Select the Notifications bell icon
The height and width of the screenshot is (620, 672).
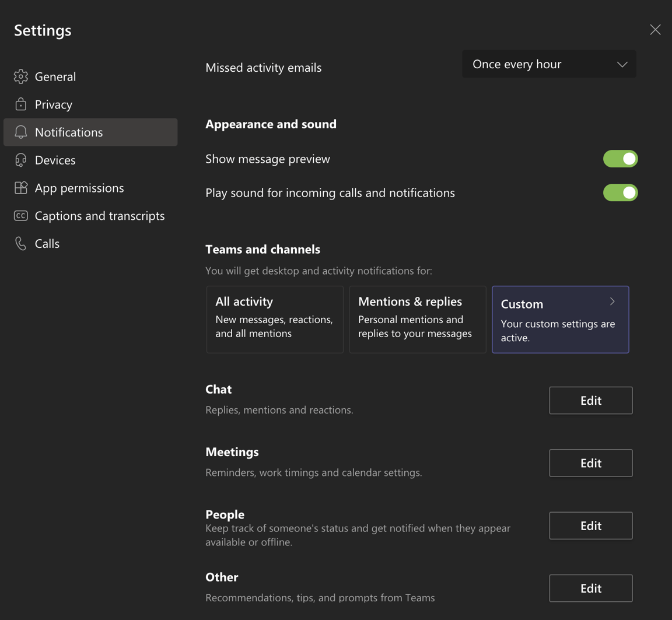[21, 132]
